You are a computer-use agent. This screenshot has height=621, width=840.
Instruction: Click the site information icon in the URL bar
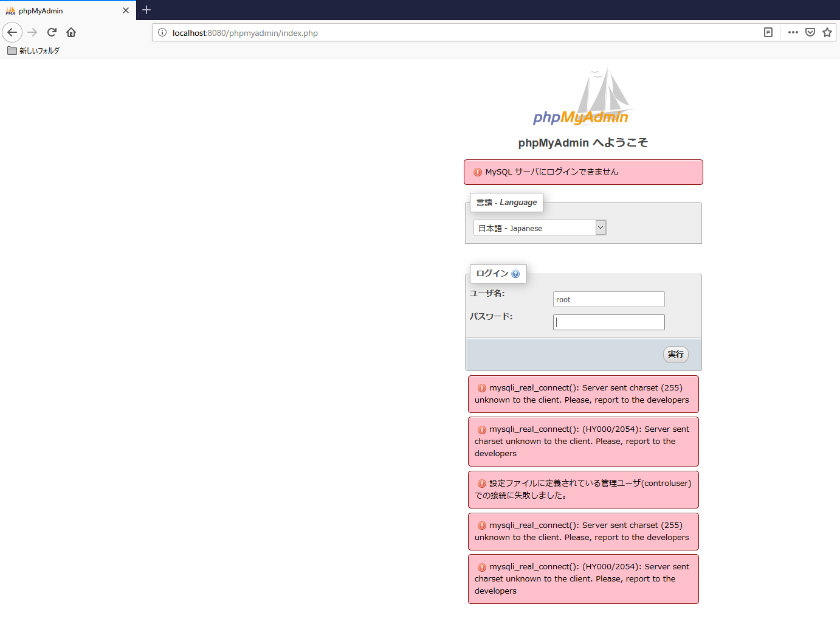tap(162, 32)
